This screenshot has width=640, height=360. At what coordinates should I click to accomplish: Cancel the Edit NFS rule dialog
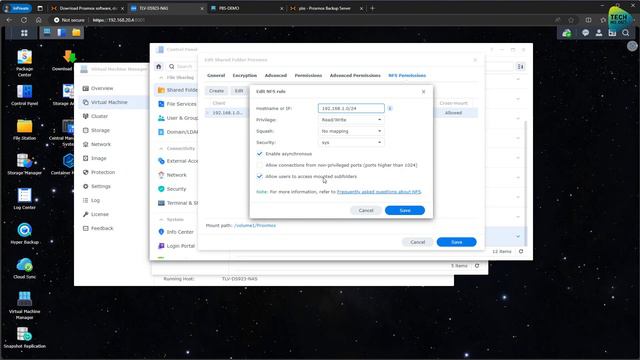(x=366, y=211)
